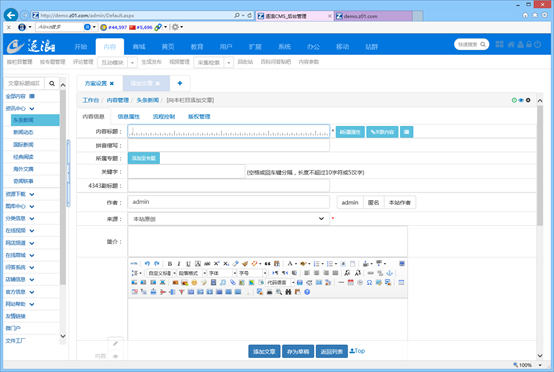Toggle HTML source view in the editor
The width and height of the screenshot is (554, 372).
point(134,264)
